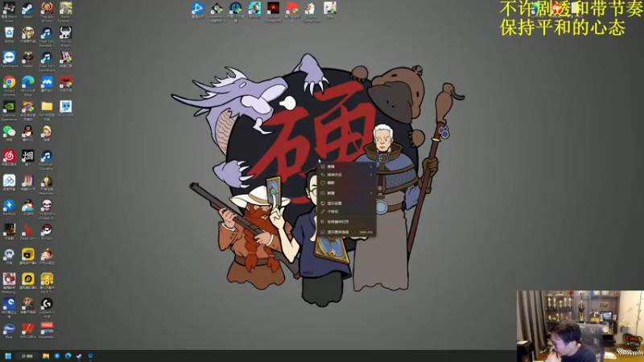Open the TeamViewer shortcut
Viewport: 644px width, 362px height.
click(x=9, y=60)
